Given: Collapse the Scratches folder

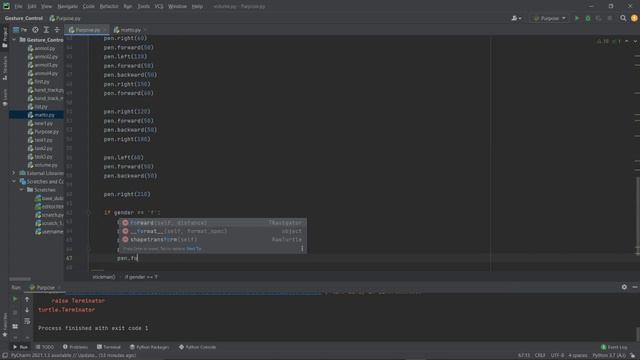Looking at the screenshot, I should (x=22, y=190).
